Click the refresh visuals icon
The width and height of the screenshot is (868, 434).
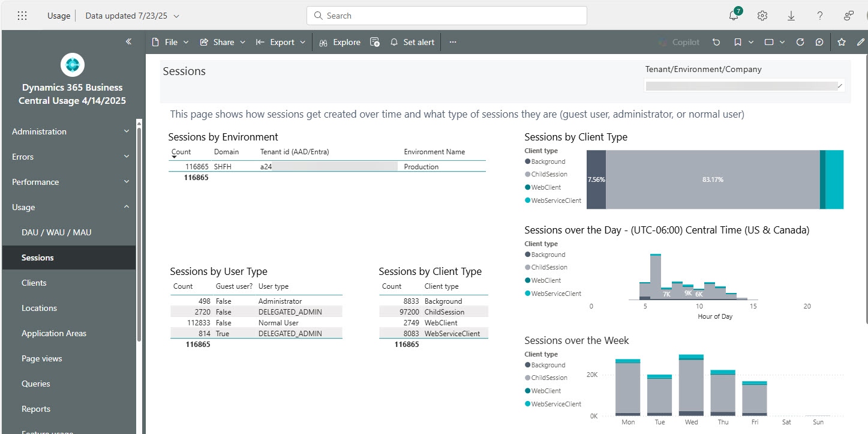click(800, 42)
